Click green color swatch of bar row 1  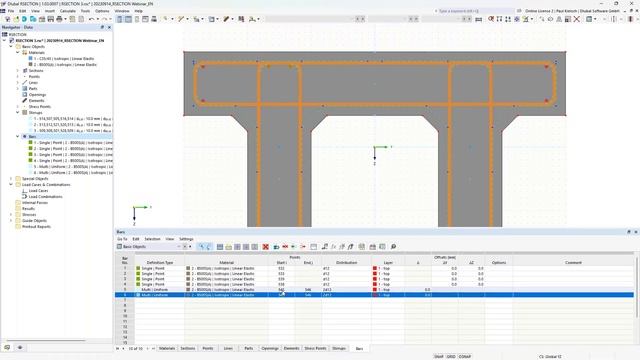138,268
